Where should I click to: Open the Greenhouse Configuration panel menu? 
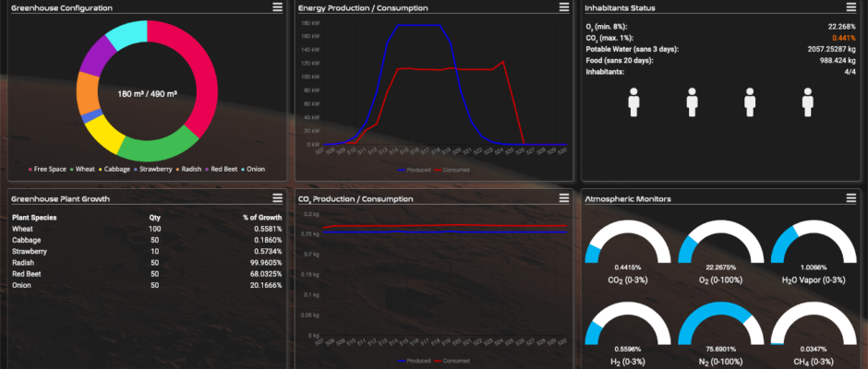click(x=278, y=7)
